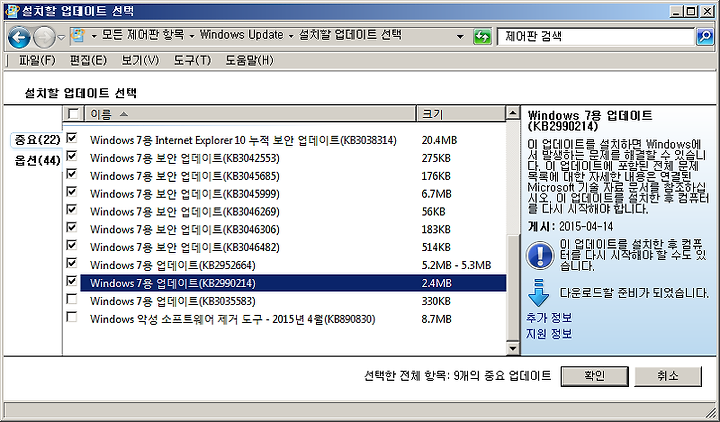720x422 pixels.
Task: Uncheck KB3046306 security update checkbox
Action: click(72, 227)
